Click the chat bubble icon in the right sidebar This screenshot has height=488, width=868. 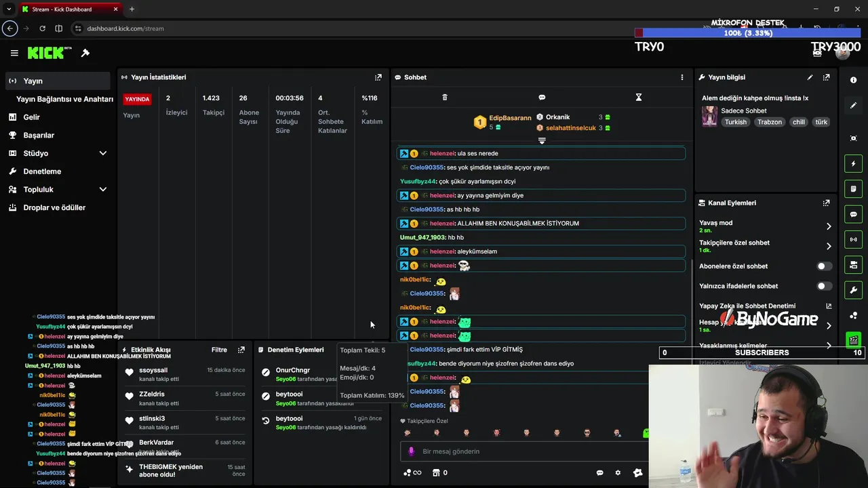point(853,214)
